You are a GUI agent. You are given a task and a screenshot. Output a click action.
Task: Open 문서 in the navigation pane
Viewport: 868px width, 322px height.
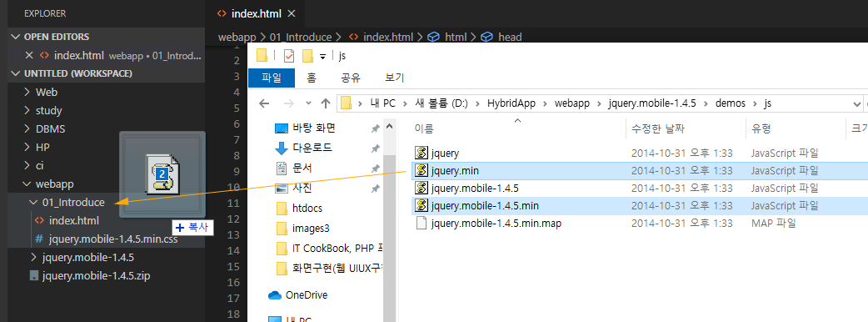point(302,168)
